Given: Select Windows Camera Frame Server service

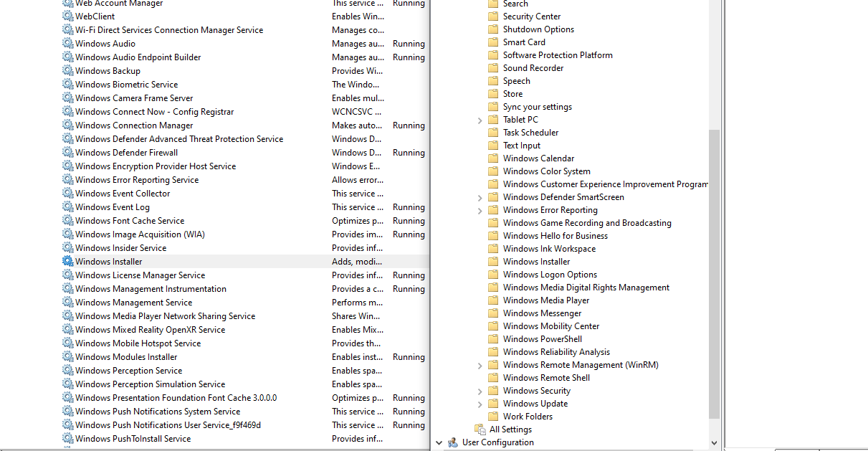Looking at the screenshot, I should click(134, 98).
